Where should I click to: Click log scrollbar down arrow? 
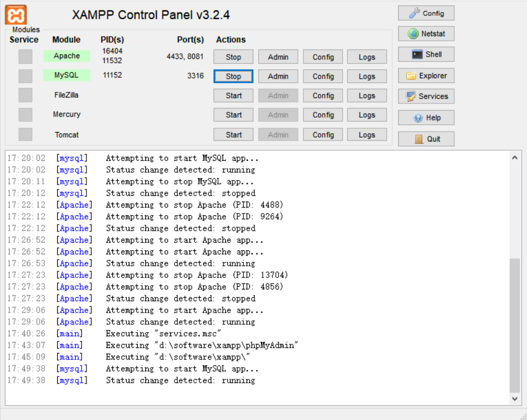pos(514,399)
